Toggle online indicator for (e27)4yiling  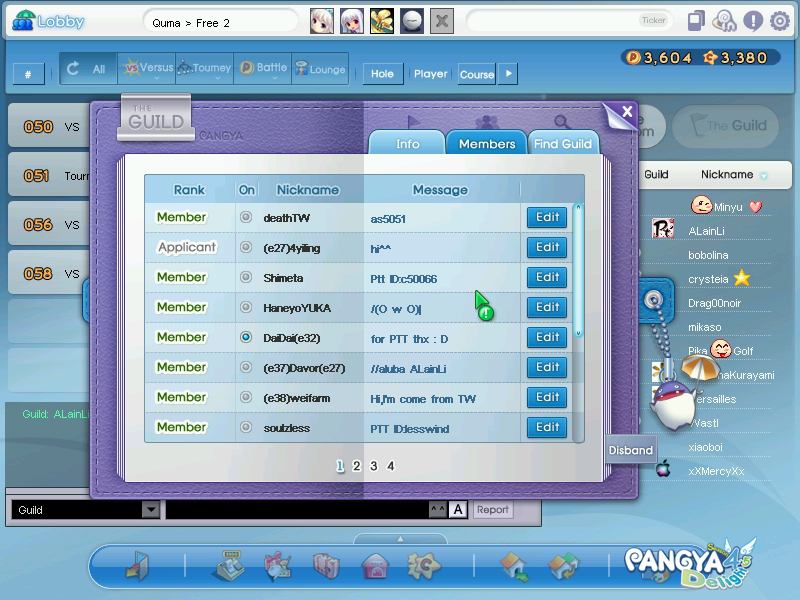pyautogui.click(x=246, y=247)
